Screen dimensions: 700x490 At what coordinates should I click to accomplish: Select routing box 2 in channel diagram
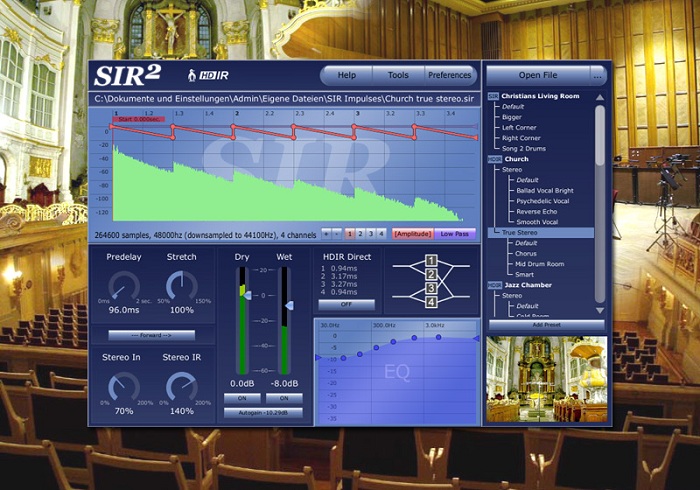click(x=431, y=274)
